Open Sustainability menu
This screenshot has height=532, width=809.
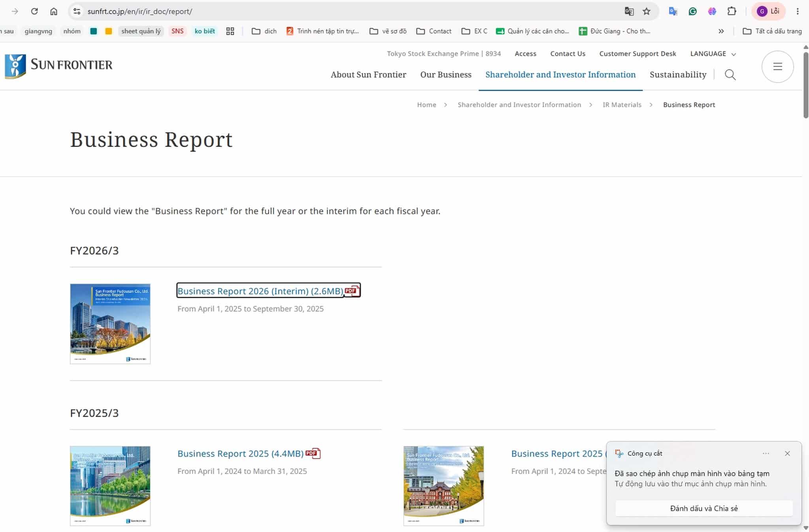(x=678, y=75)
